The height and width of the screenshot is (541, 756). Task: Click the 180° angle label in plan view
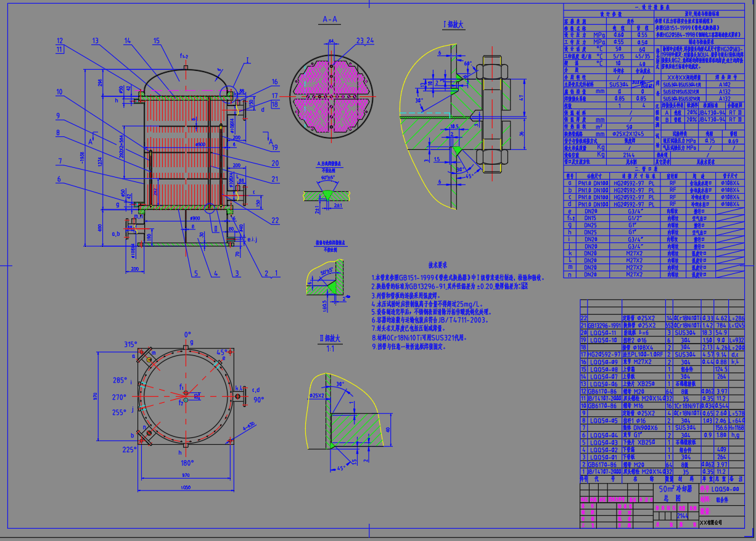pos(187,463)
